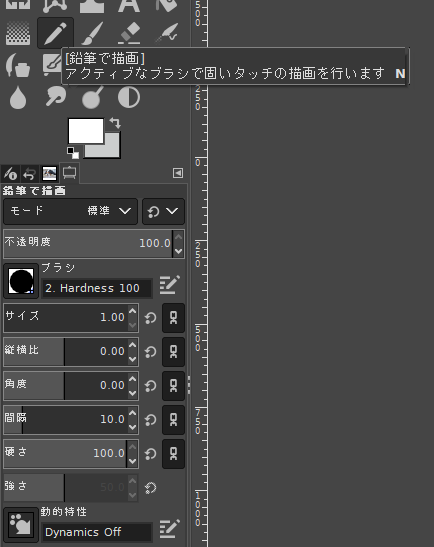Select the Airbrush tool
Image resolution: width=434 pixels, height=547 pixels.
166,33
